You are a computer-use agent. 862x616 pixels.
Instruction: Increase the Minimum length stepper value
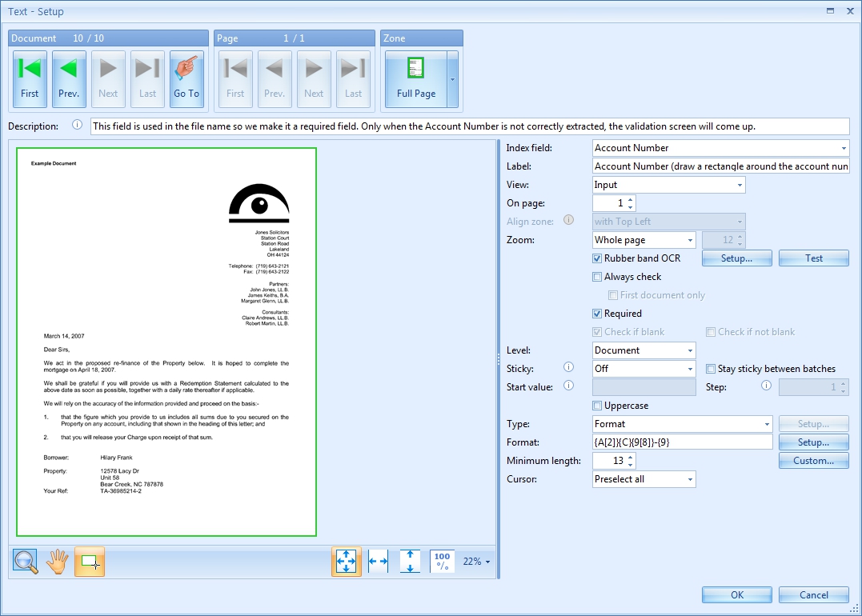click(631, 457)
